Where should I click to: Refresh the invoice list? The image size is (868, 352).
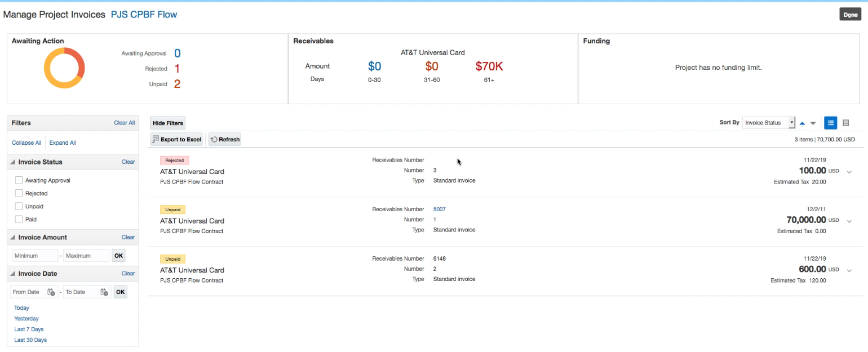(225, 139)
